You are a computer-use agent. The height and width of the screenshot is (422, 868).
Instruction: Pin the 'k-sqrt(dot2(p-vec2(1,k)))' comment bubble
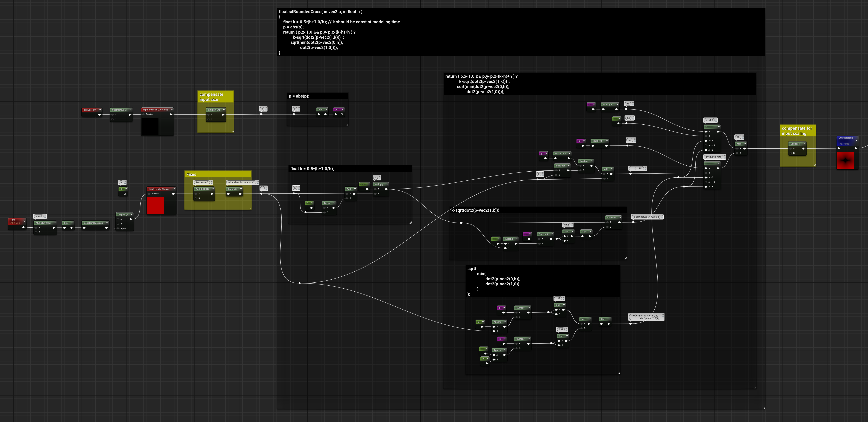point(662,216)
